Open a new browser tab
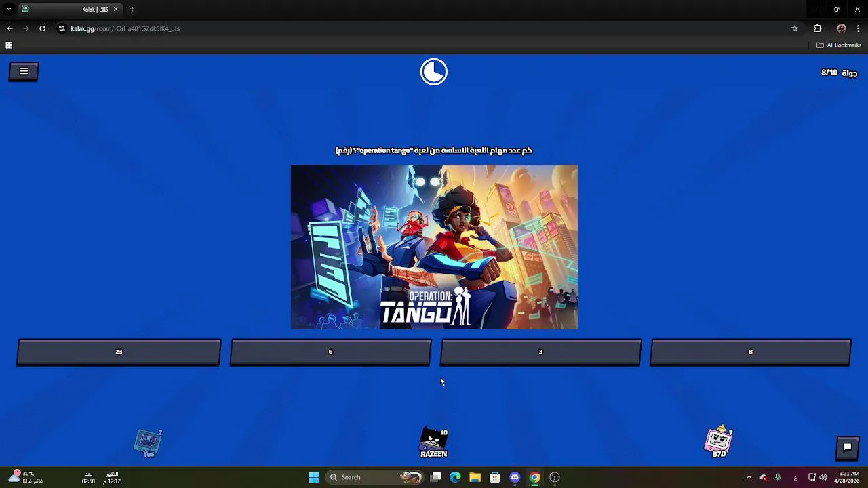 point(132,9)
